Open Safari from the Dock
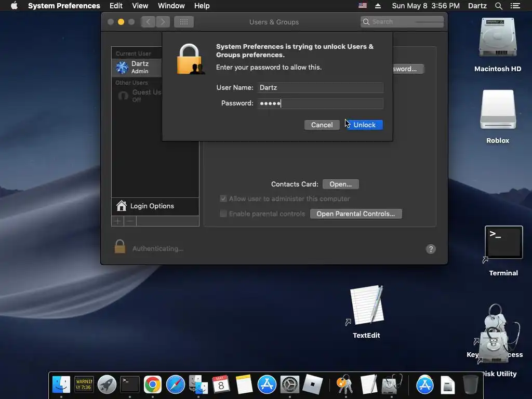The width and height of the screenshot is (532, 399). 176,384
